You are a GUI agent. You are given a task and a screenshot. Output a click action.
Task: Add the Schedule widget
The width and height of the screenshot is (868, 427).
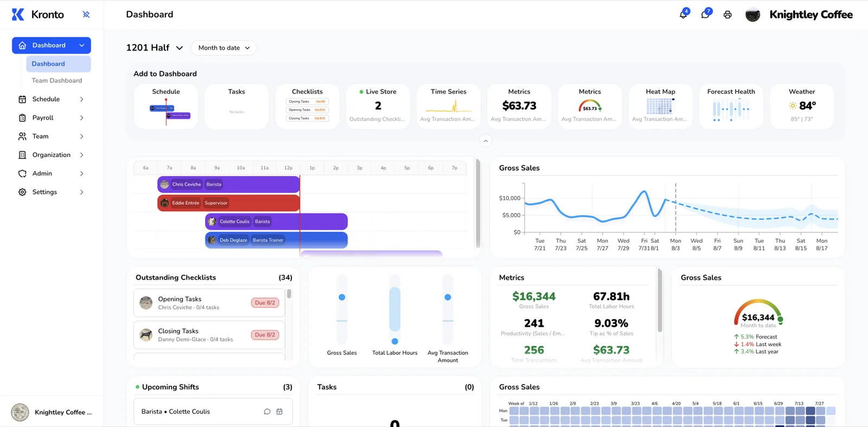click(x=166, y=106)
